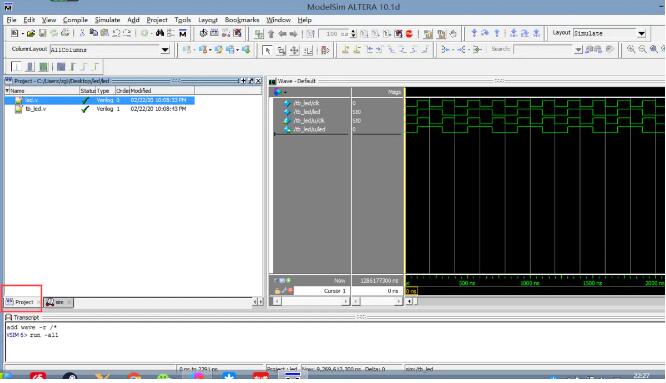Image resolution: width=666 pixels, height=383 pixels.
Task: Click the Transcript command input area
Action: tap(335, 343)
